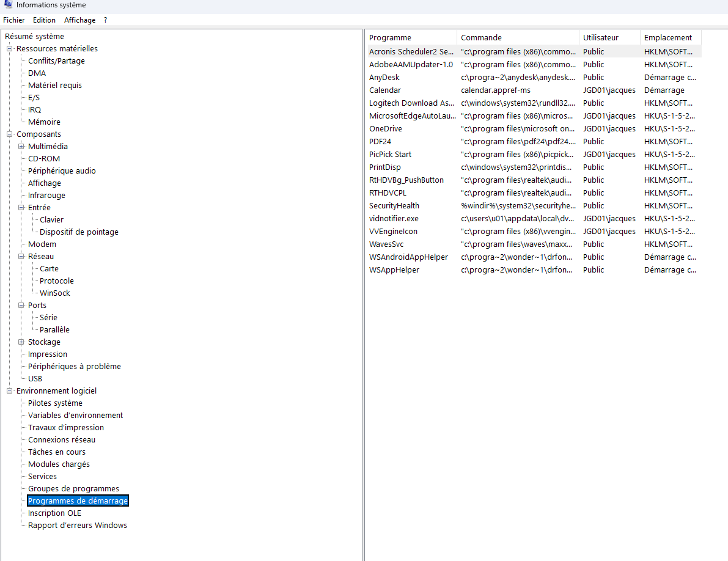Open the Edition menu
Viewport: 728px width, 561px height.
tap(44, 20)
